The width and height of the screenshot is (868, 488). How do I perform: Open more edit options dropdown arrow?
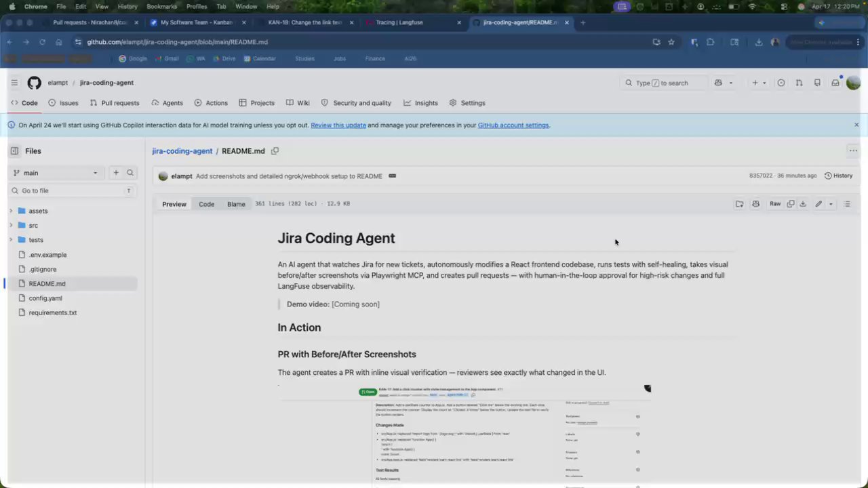831,204
